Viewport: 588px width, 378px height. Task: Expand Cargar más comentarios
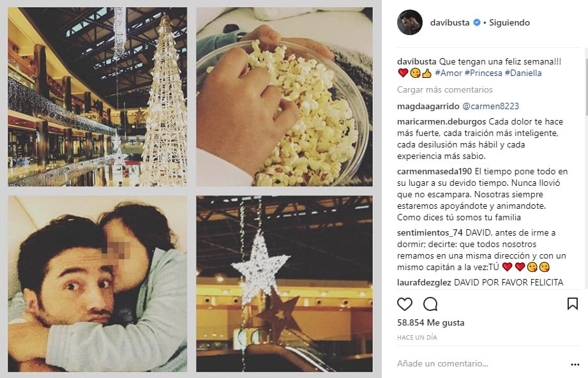(445, 89)
